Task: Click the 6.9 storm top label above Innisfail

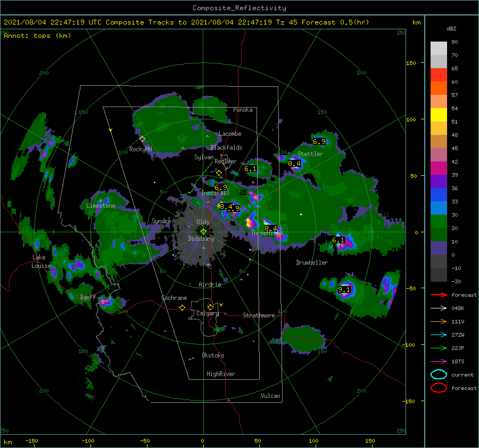Action: tap(220, 187)
